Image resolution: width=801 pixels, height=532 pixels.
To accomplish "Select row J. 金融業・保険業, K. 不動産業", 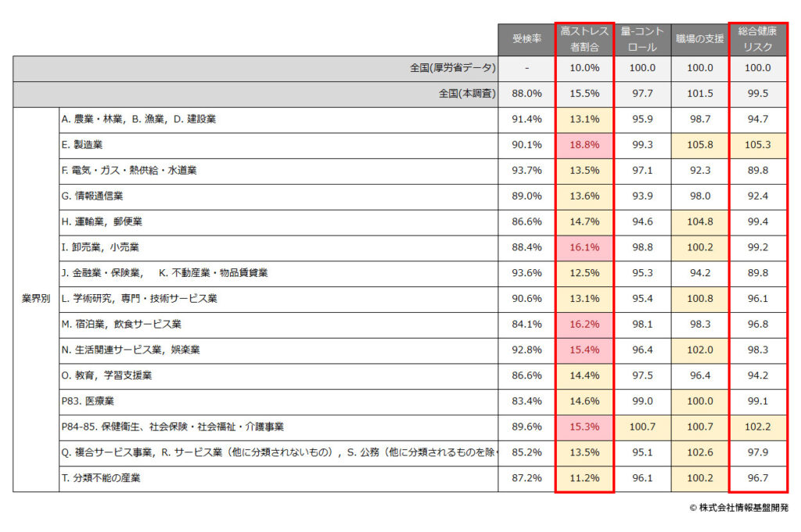I will pyautogui.click(x=278, y=273).
